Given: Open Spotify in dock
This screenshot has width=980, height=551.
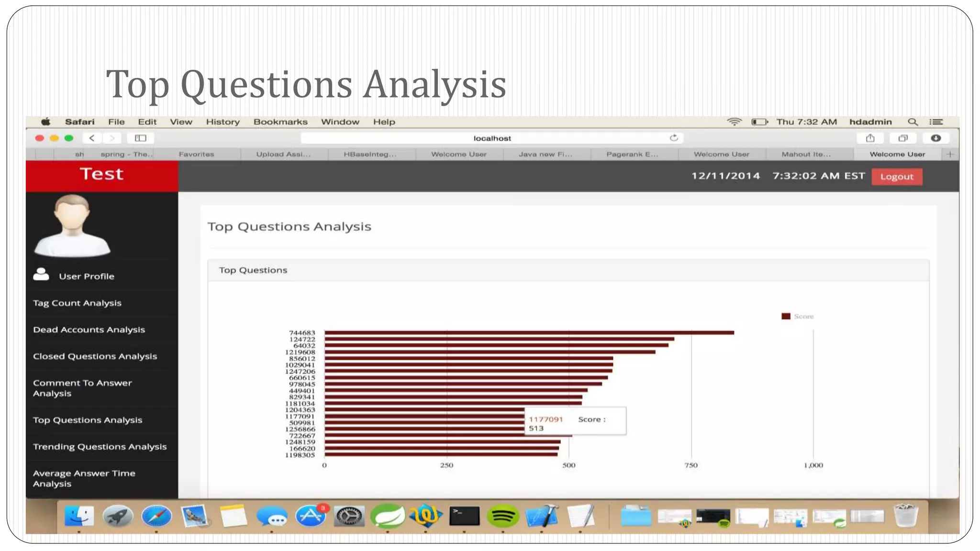Looking at the screenshot, I should pos(502,517).
